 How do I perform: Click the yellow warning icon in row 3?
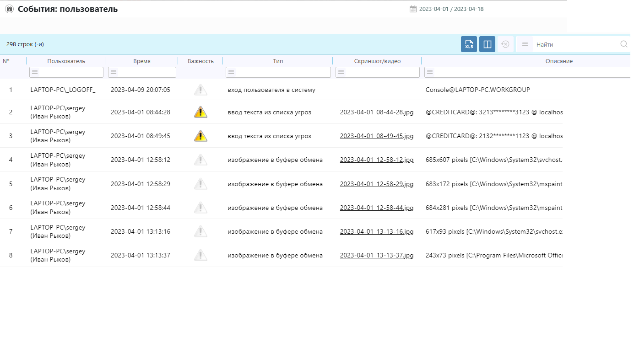tap(200, 136)
